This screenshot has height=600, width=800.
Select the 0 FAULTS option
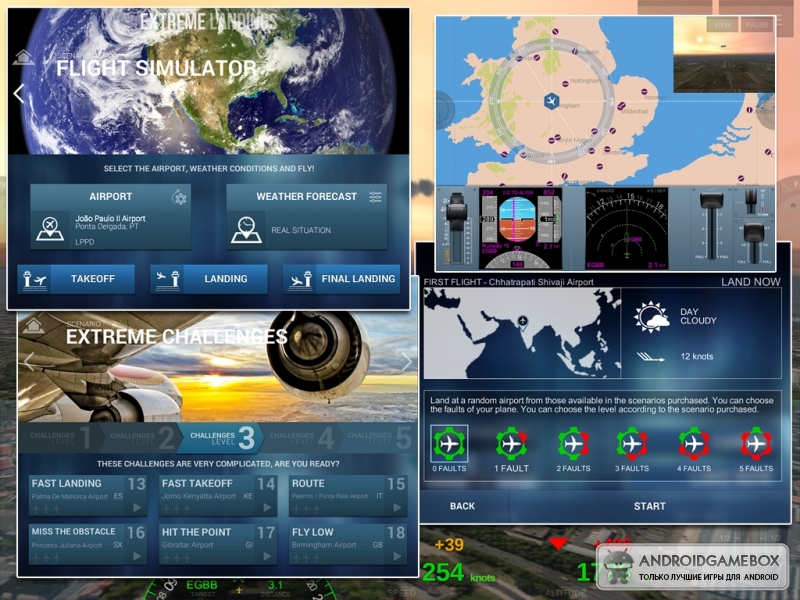pyautogui.click(x=449, y=450)
